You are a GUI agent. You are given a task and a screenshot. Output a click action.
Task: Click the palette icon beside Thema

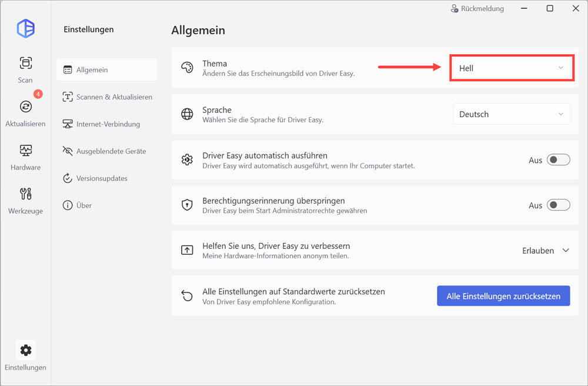[x=187, y=68]
